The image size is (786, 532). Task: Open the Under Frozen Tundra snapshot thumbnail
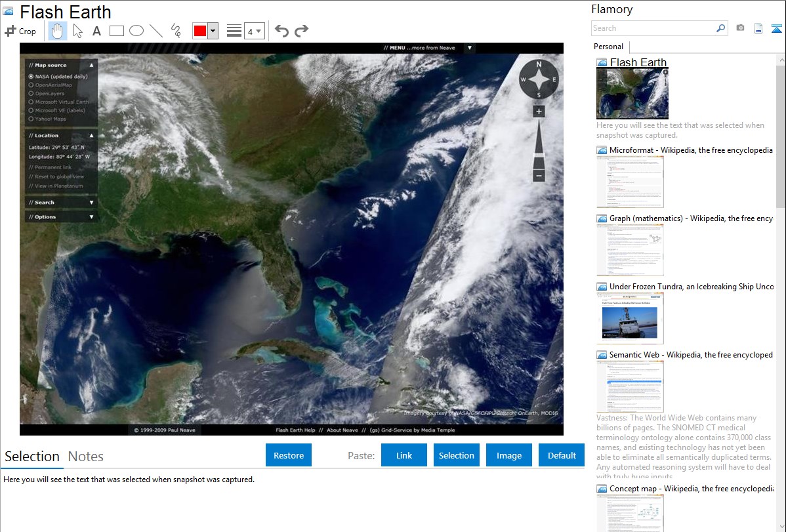point(630,318)
